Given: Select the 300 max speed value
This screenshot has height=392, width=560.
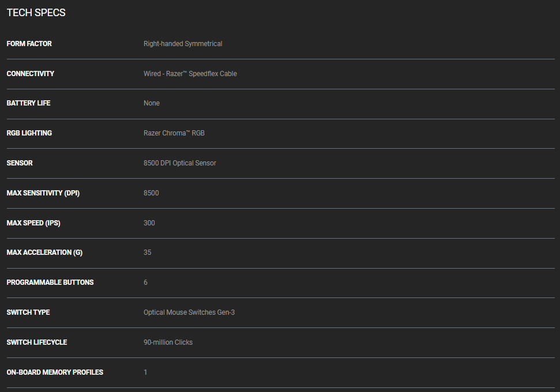Looking at the screenshot, I should [149, 223].
